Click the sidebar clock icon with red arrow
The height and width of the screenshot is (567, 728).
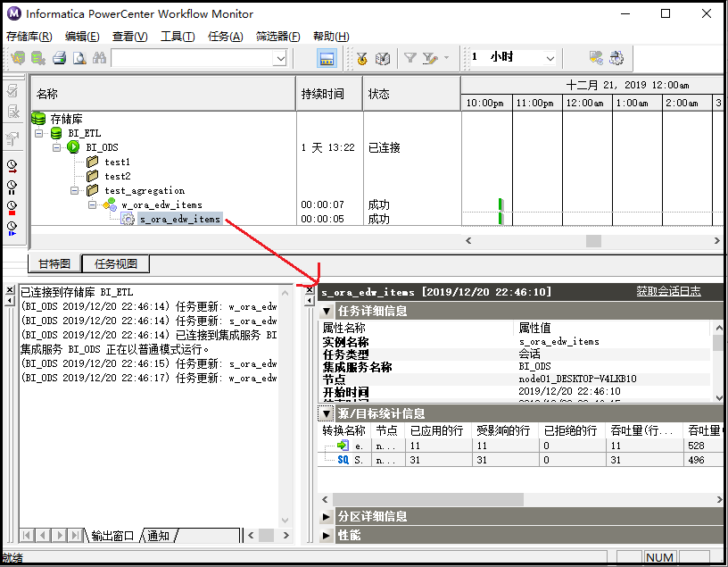click(x=12, y=166)
